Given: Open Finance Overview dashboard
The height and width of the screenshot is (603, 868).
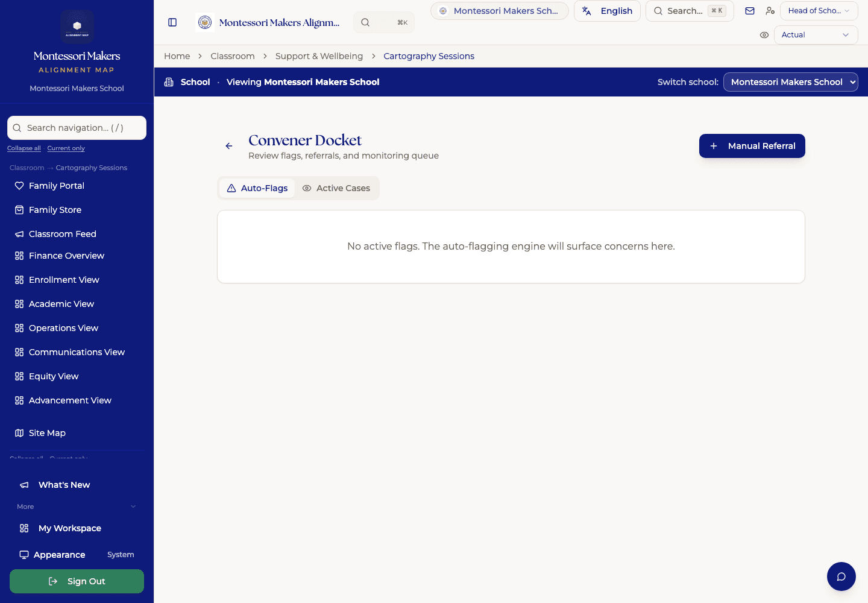Looking at the screenshot, I should tap(77, 256).
